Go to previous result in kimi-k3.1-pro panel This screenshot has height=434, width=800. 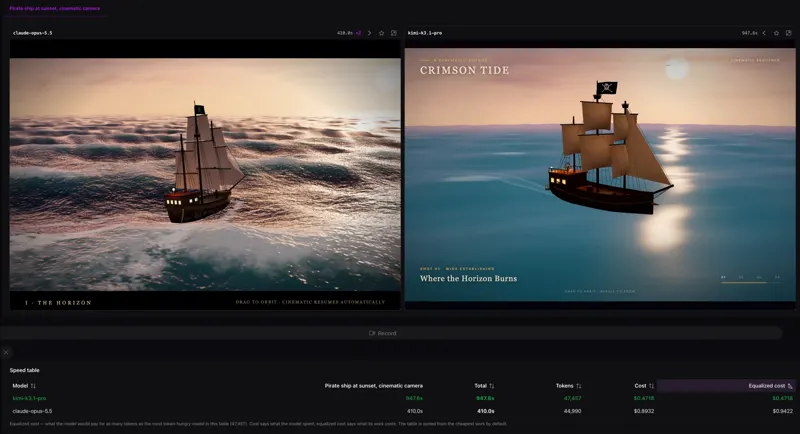tap(764, 33)
